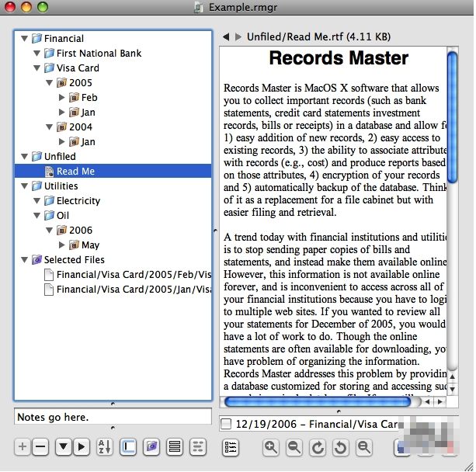Click the zoom out magnifier next to zoom in
The image size is (476, 472).
[x=294, y=448]
